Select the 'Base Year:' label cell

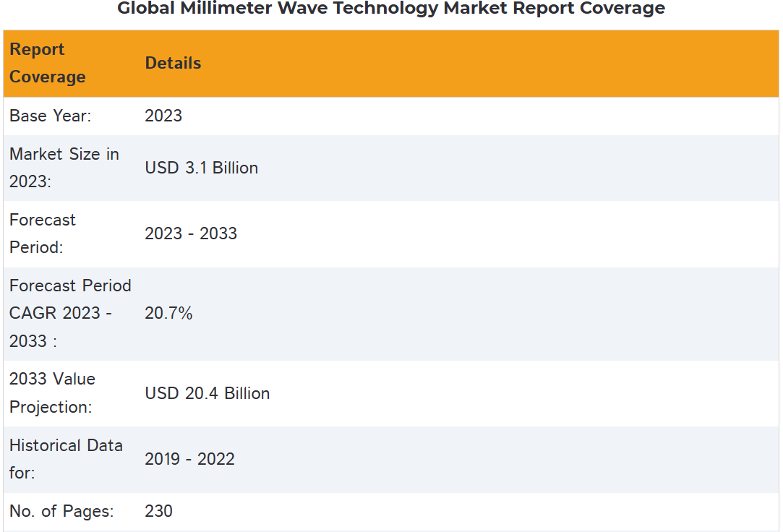pyautogui.click(x=51, y=116)
